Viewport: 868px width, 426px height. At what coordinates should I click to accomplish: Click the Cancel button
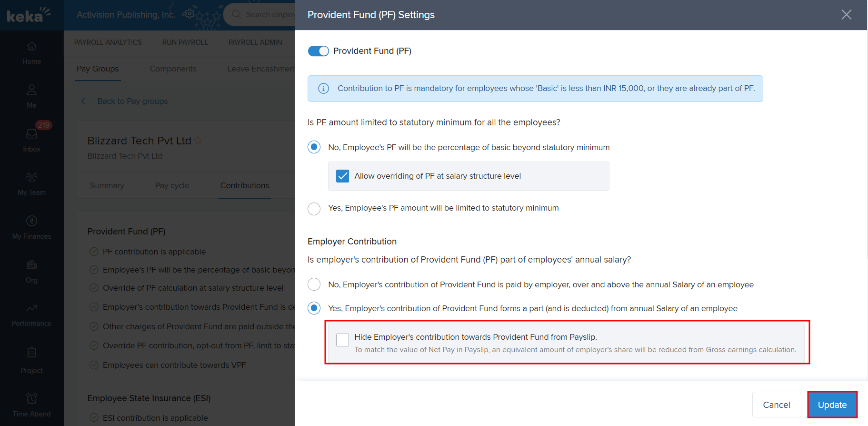click(776, 405)
